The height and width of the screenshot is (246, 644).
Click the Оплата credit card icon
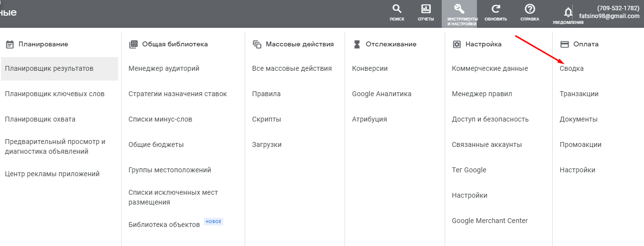coord(564,44)
